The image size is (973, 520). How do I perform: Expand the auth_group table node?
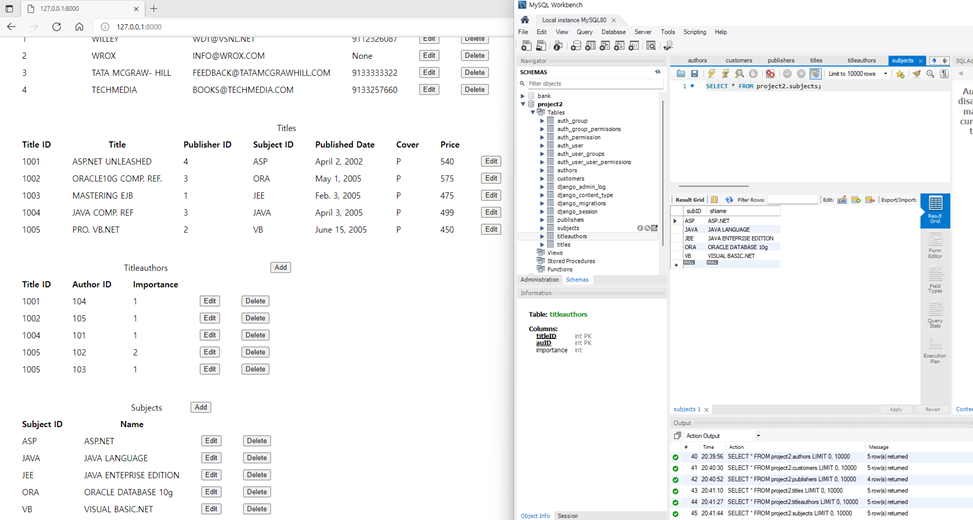click(x=542, y=121)
